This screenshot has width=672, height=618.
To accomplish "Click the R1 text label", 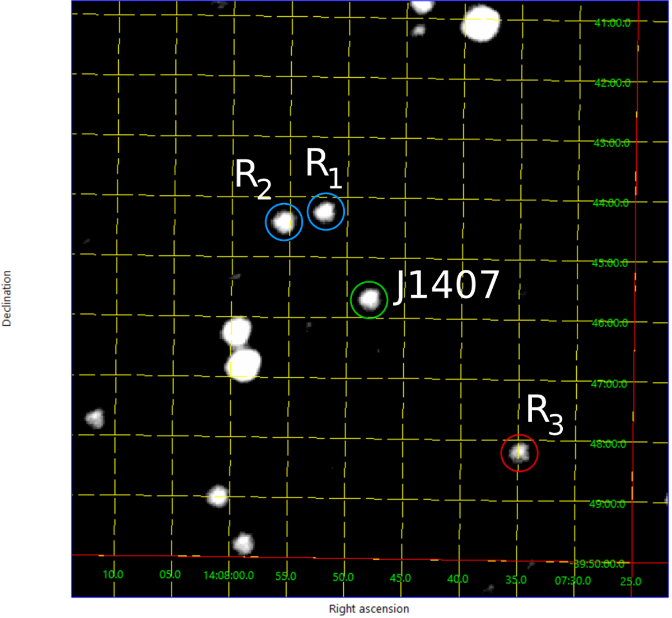I will tap(323, 168).
